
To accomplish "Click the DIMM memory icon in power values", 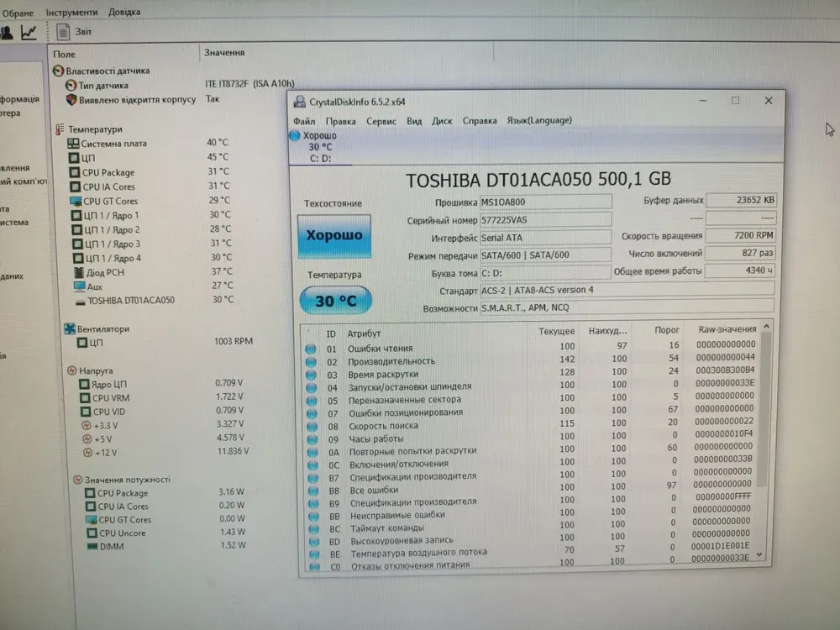I will coord(92,546).
